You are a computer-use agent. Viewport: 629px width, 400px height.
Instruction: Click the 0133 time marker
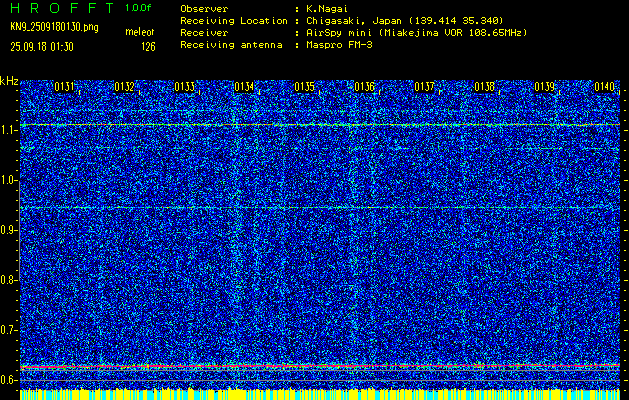coord(185,87)
